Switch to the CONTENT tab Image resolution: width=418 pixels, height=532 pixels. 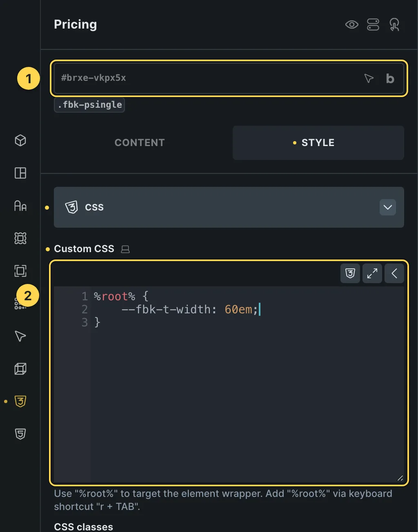(140, 143)
